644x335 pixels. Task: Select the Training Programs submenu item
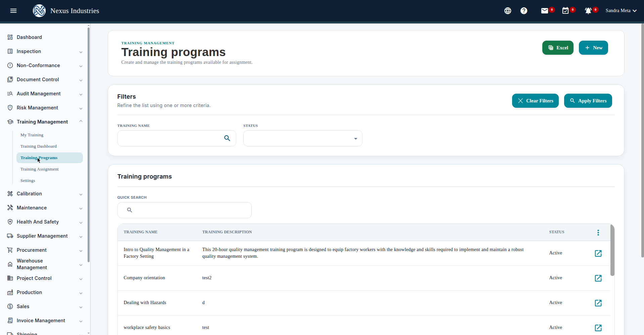pyautogui.click(x=50, y=158)
